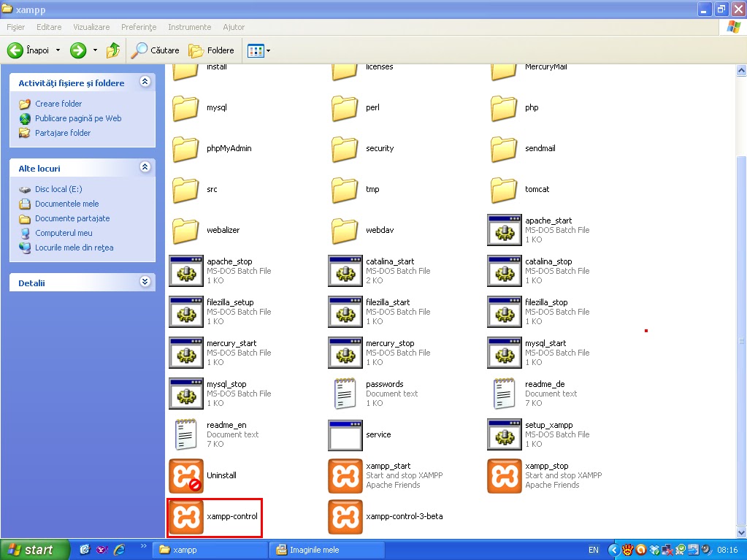747x560 pixels.
Task: Open the Înapoi history dropdown arrow
Action: tap(58, 50)
